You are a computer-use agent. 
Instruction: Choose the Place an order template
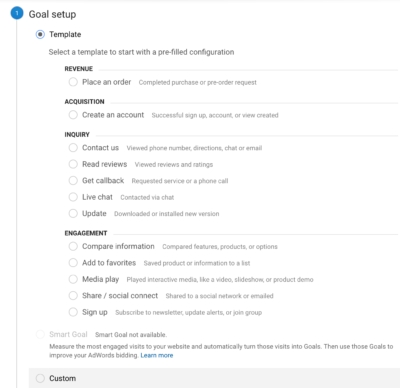pos(73,82)
